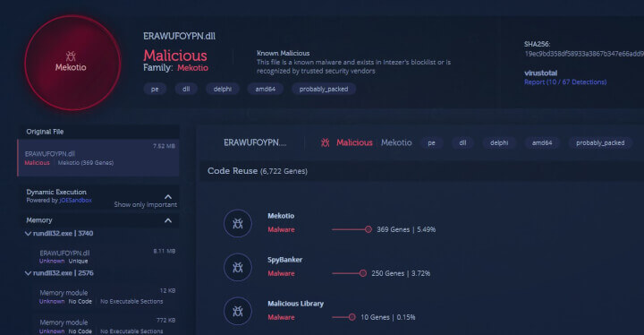
Task: Select the ERAWUFOYPN.dll original file entry
Action: point(98,158)
